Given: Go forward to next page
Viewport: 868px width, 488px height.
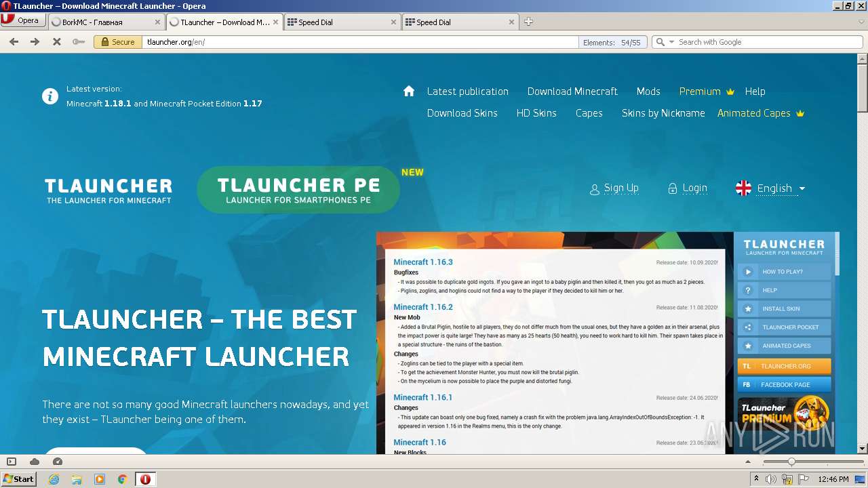Looking at the screenshot, I should (x=35, y=42).
